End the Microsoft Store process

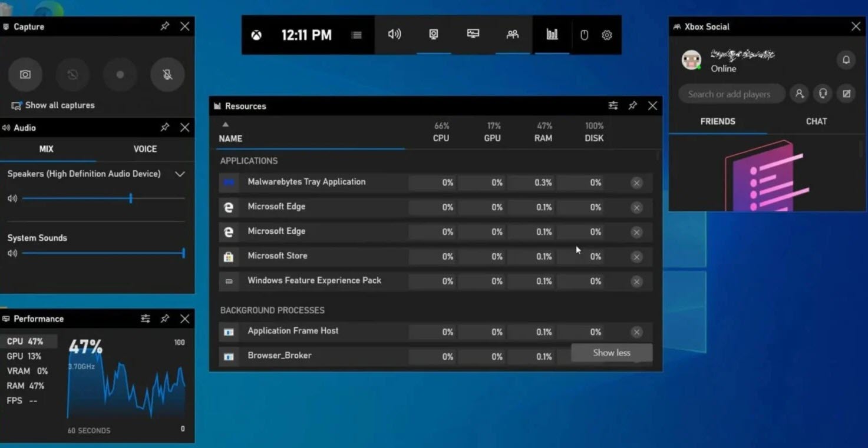pos(636,257)
